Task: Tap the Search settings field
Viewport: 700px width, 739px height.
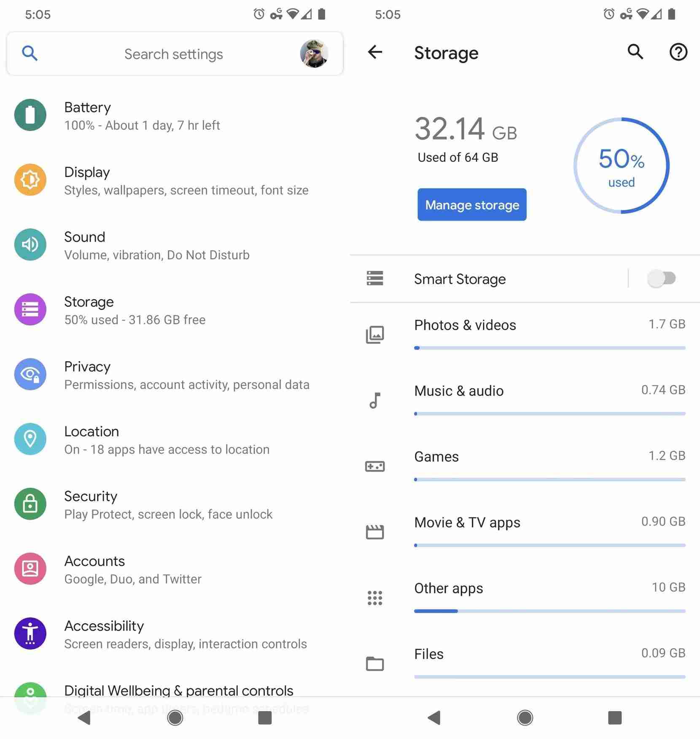Action: click(173, 54)
